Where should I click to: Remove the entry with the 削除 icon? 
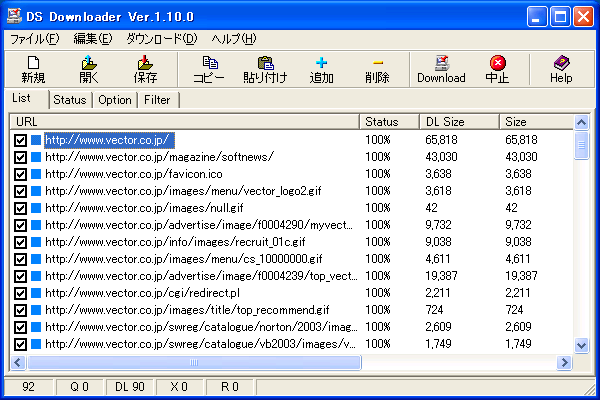pyautogui.click(x=377, y=69)
